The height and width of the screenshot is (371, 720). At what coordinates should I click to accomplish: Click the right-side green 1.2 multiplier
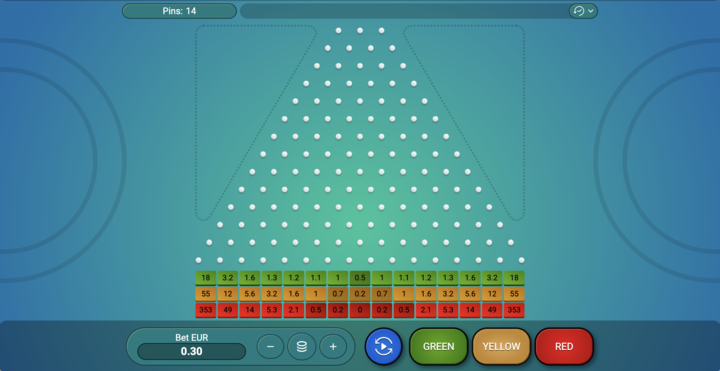coord(426,278)
